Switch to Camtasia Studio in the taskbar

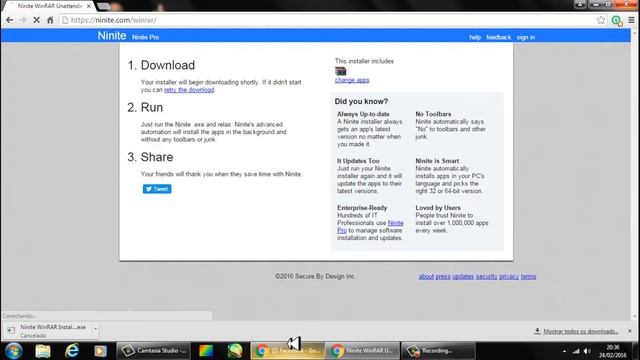[x=153, y=351]
